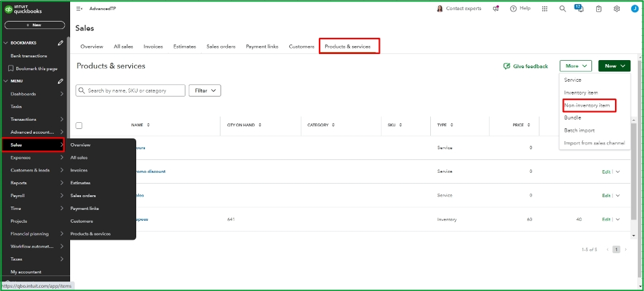Open the action dropdown arrow for the Inventory row
The image size is (644, 291).
coord(617,219)
